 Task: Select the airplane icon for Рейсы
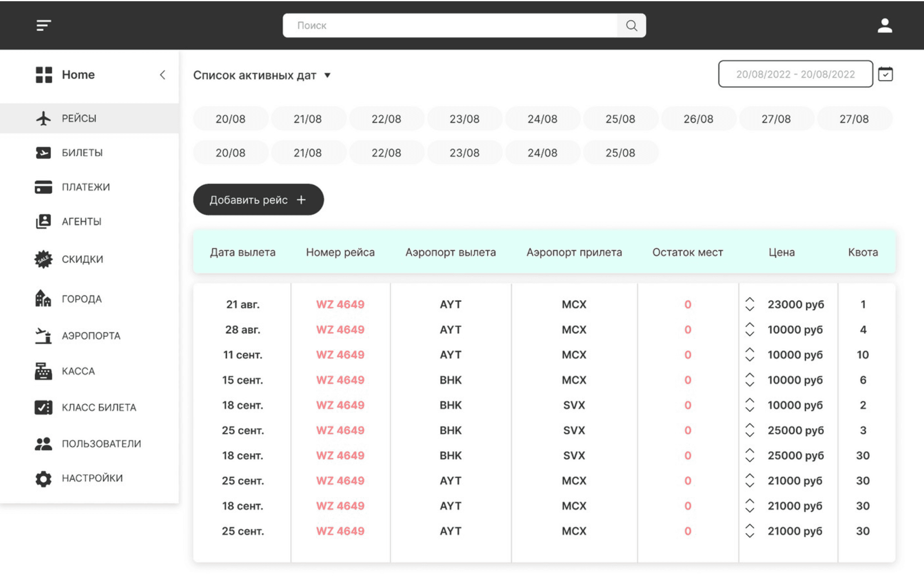(x=43, y=118)
